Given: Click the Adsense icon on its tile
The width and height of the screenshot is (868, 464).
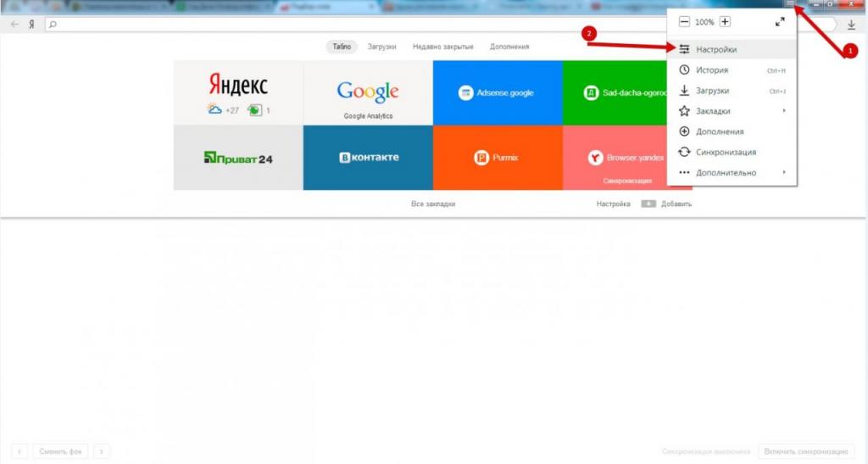Looking at the screenshot, I should [465, 93].
